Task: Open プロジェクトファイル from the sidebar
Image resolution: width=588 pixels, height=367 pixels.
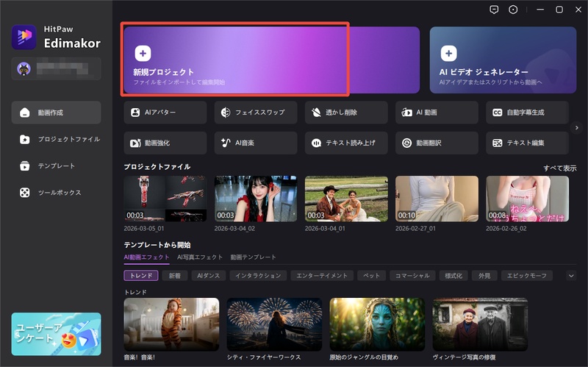Action: [57, 139]
